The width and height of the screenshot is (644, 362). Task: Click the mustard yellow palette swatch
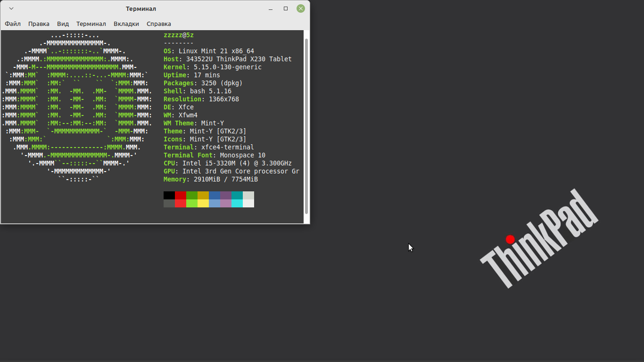203,195
